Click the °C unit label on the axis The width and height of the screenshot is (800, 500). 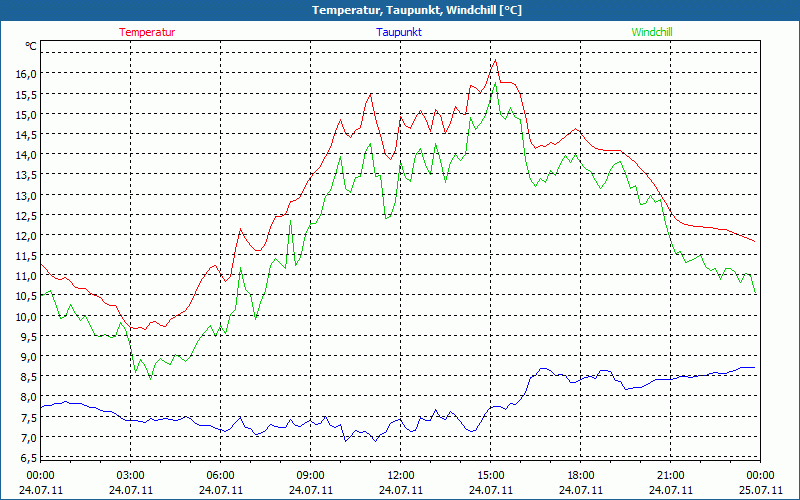(31, 46)
